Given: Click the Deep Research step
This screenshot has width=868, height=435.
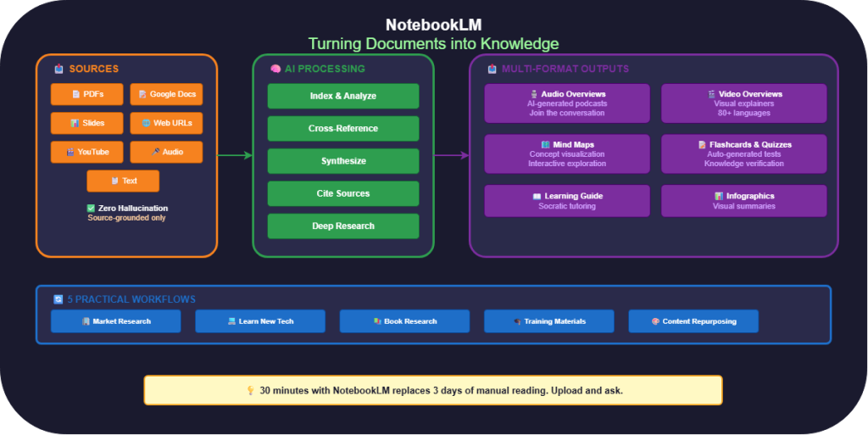Looking at the screenshot, I should (343, 226).
